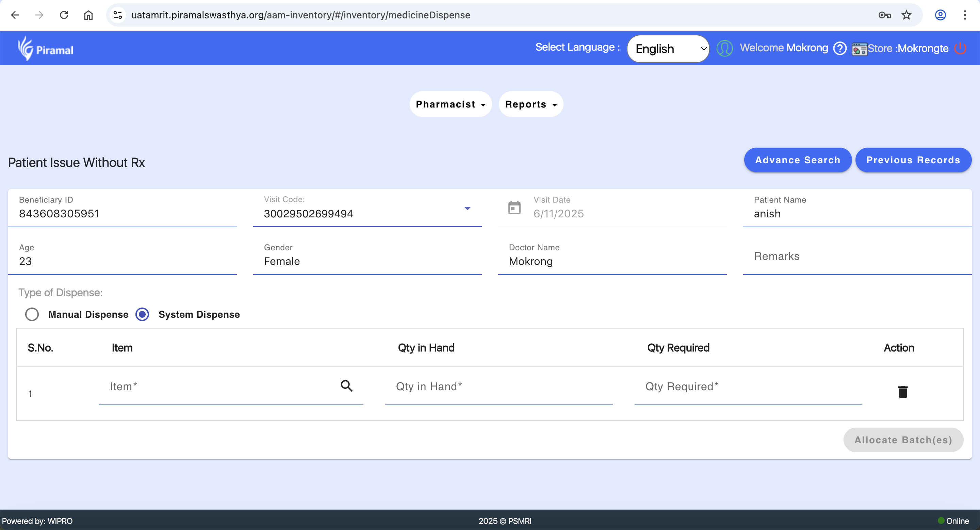Image resolution: width=980 pixels, height=530 pixels.
Task: Click the Patient Name field
Action: (x=857, y=208)
